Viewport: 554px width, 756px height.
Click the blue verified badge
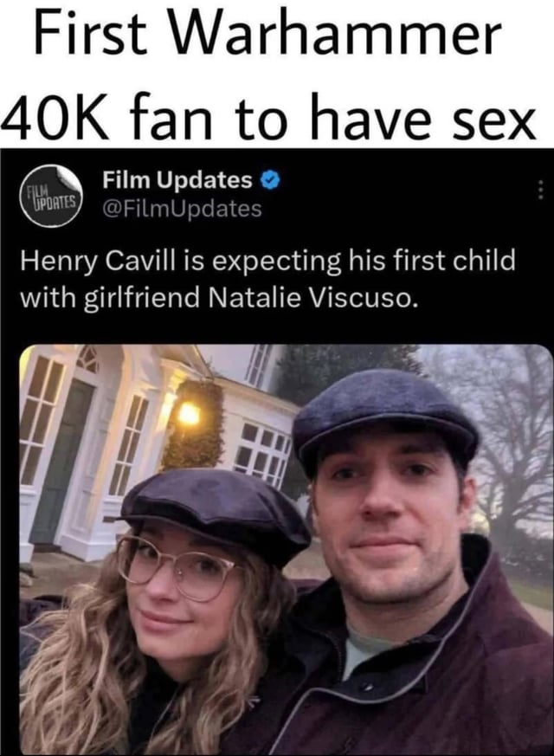[270, 180]
